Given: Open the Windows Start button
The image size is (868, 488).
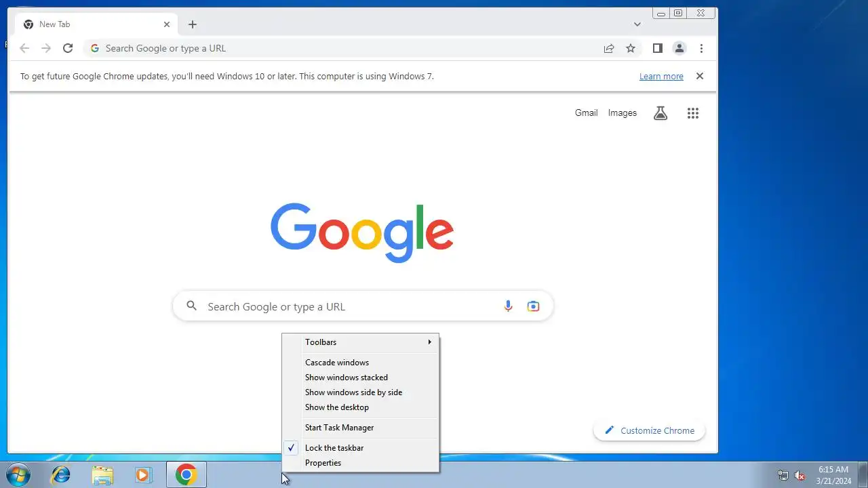Looking at the screenshot, I should pyautogui.click(x=18, y=474).
